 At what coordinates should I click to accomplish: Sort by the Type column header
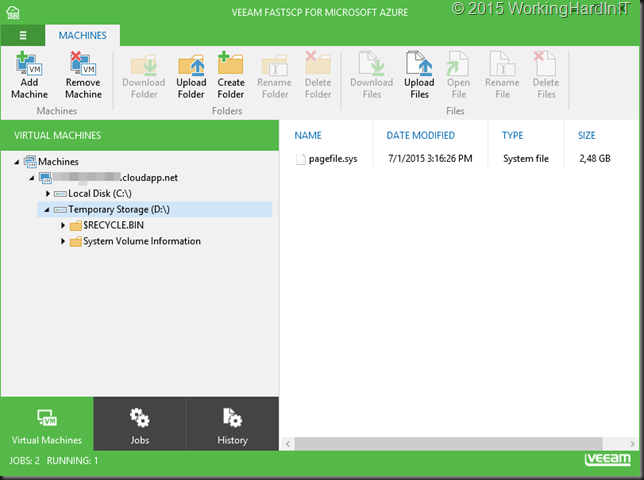pyautogui.click(x=513, y=136)
